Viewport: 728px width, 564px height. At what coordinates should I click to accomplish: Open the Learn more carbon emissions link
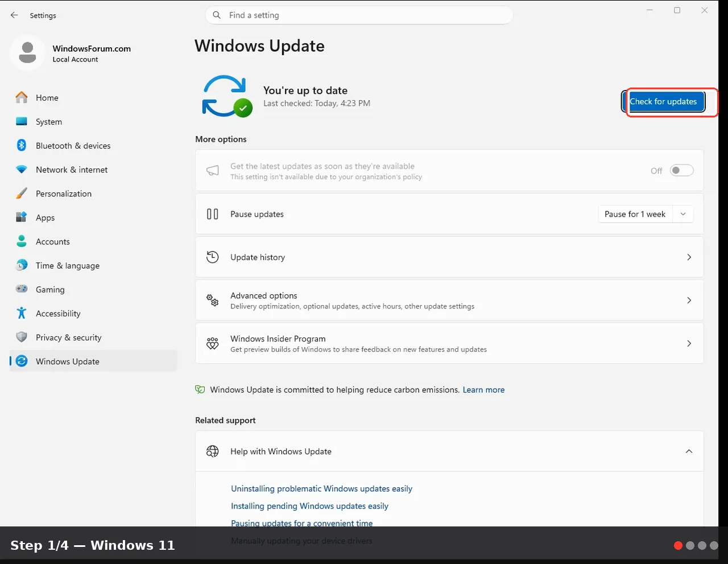[483, 390]
